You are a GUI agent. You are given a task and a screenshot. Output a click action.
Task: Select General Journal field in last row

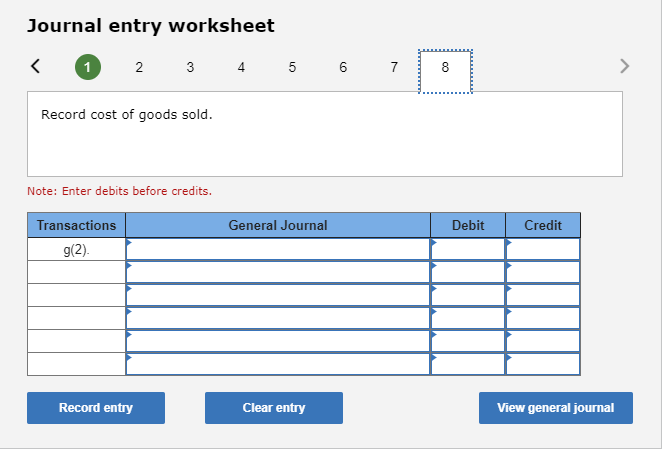tap(278, 364)
